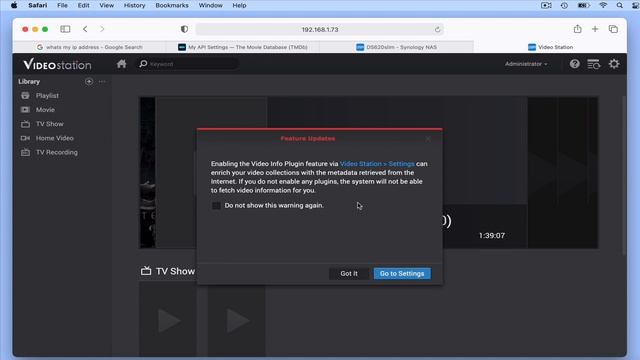The height and width of the screenshot is (360, 640).
Task: Select TV Show in the Library sidebar
Action: tap(49, 124)
